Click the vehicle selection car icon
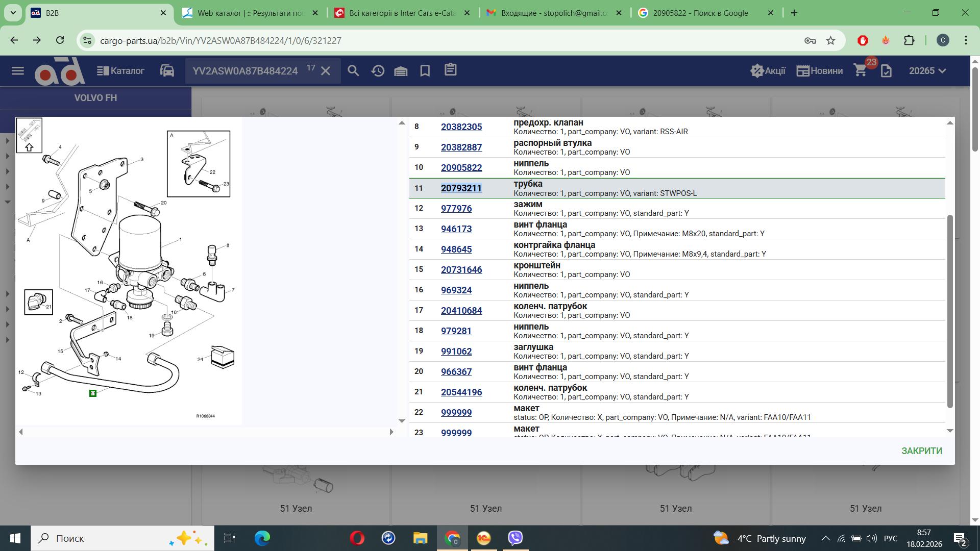 [x=167, y=71]
